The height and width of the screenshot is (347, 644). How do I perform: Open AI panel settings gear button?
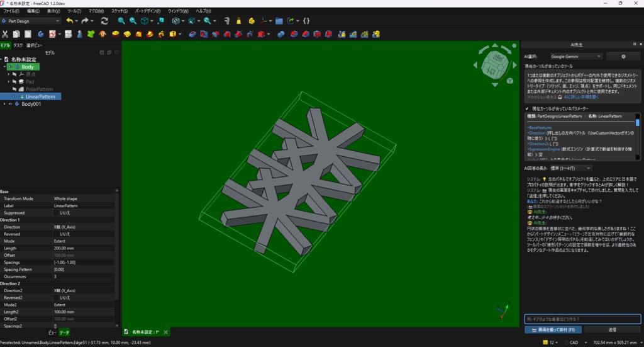pos(623,56)
